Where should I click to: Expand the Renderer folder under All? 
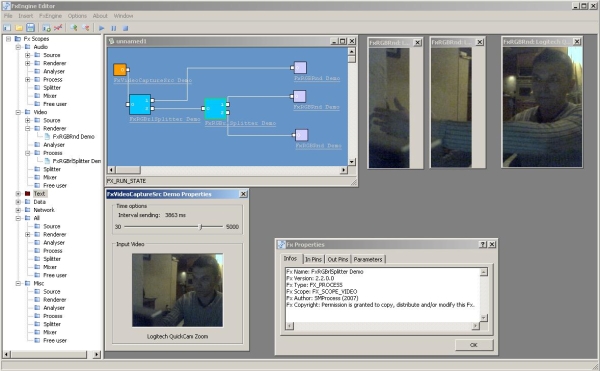pos(28,234)
